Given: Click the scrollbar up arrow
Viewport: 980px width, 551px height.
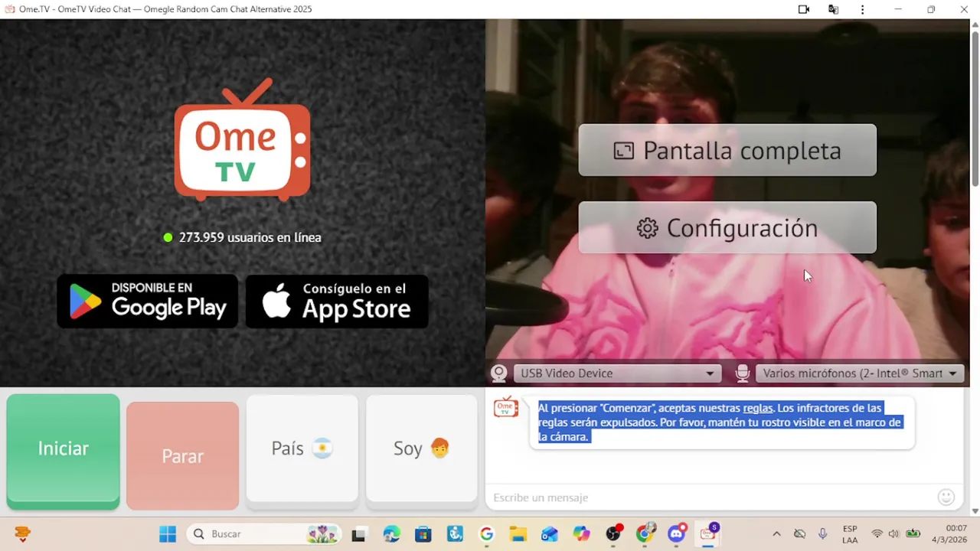Looking at the screenshot, I should 975,24.
